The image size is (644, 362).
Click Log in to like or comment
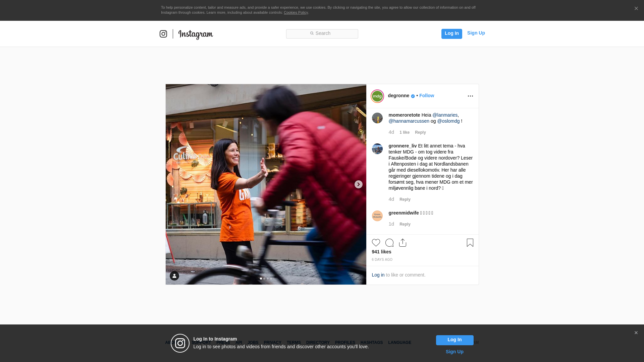(x=378, y=275)
